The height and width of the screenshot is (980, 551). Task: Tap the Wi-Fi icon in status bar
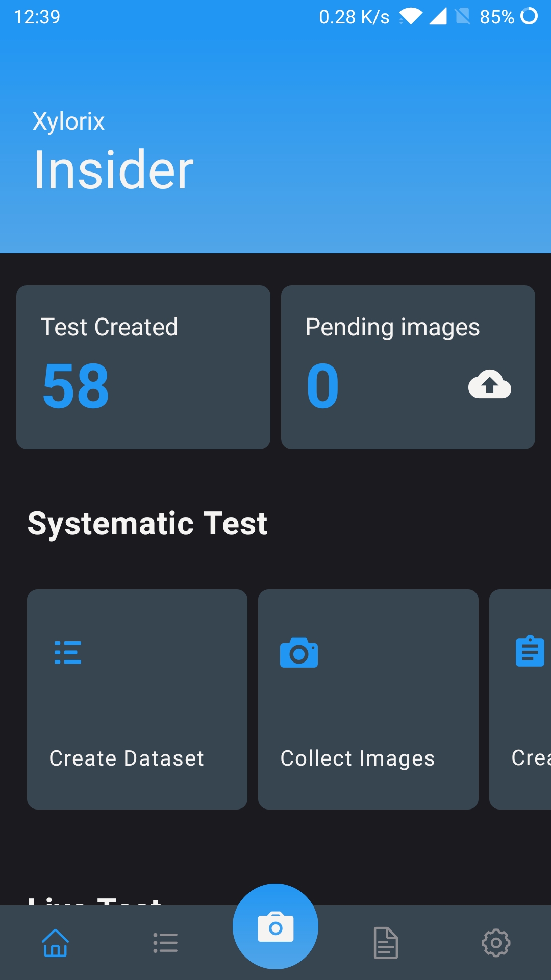pos(411,17)
